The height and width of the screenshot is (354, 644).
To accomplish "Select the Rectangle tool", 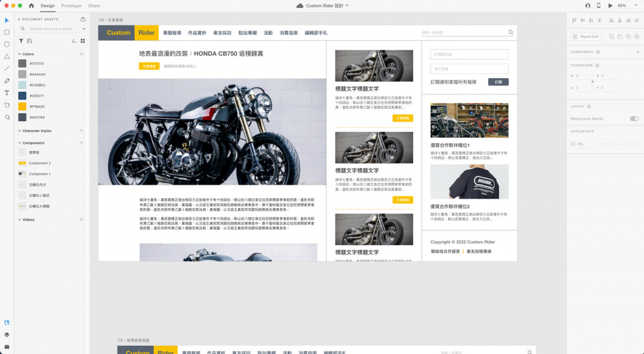I will [7, 32].
